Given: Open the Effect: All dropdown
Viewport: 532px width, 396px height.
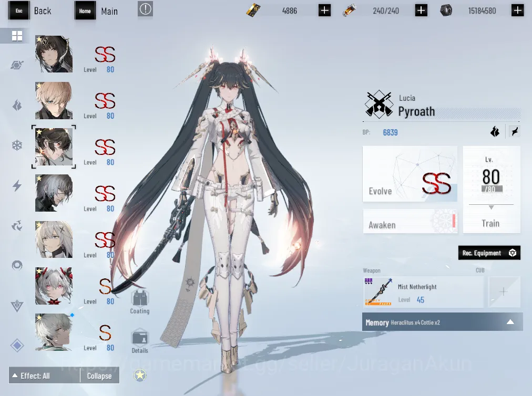Looking at the screenshot, I should 45,376.
